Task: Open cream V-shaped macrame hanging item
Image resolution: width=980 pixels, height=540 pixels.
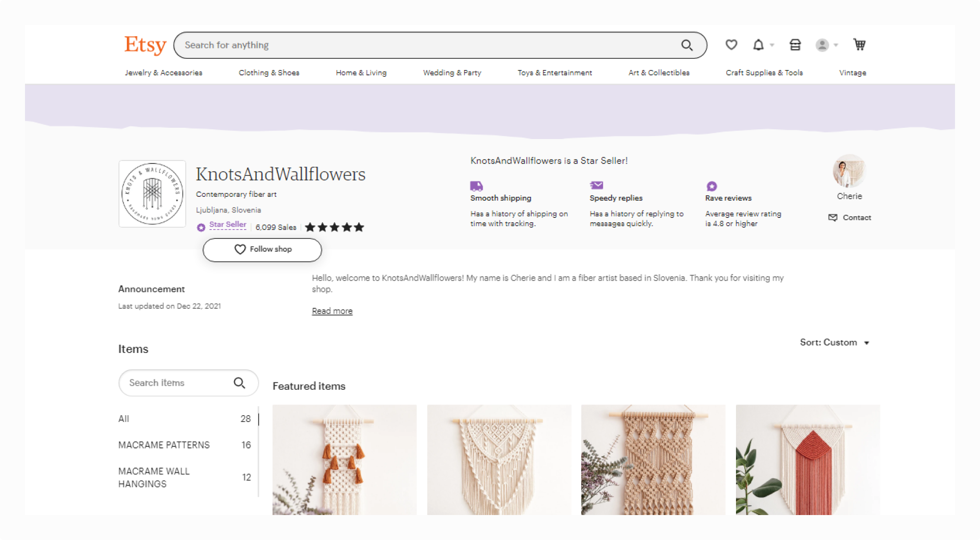Action: pos(499,460)
